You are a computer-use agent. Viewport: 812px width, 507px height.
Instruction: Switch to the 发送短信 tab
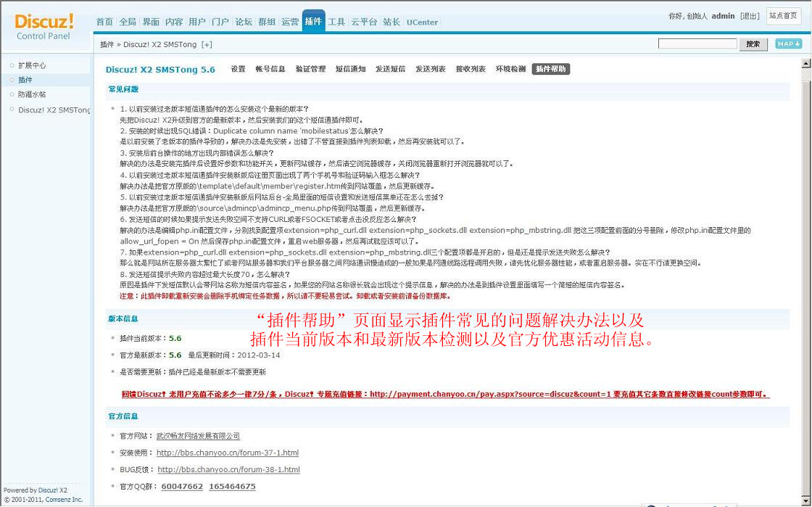tap(391, 69)
